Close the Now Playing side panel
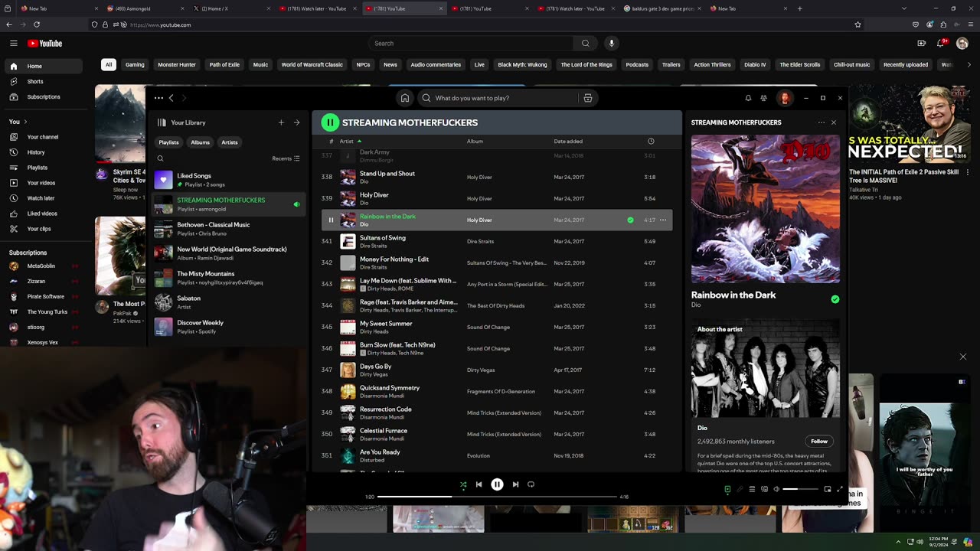This screenshot has height=551, width=980. coord(834,122)
